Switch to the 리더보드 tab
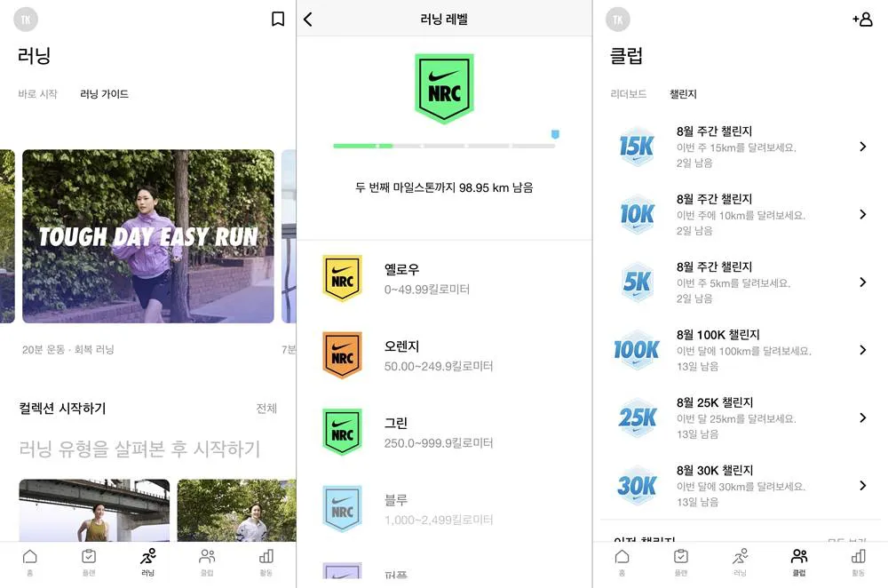 tap(627, 94)
